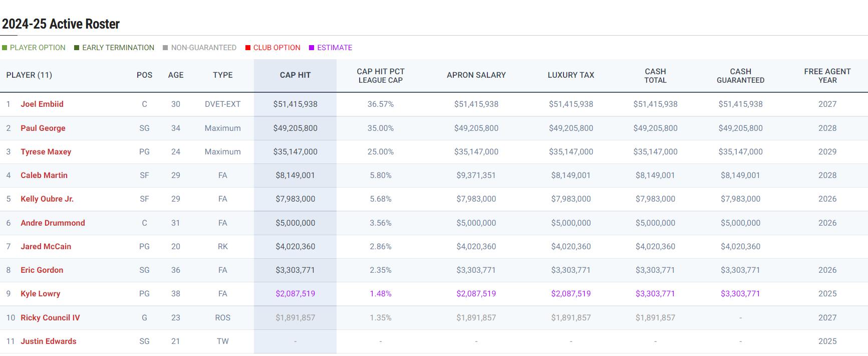
Task: Click Kyle Lowry's name link
Action: tap(40, 293)
